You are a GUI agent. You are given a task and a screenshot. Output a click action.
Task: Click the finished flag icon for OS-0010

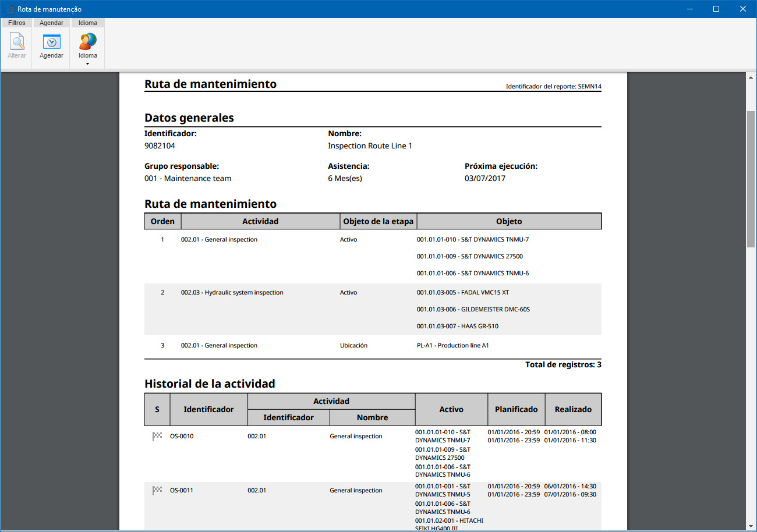157,436
